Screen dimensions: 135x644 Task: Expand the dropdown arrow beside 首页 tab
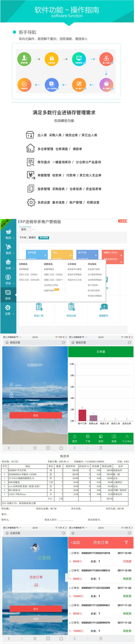[x=33, y=230]
